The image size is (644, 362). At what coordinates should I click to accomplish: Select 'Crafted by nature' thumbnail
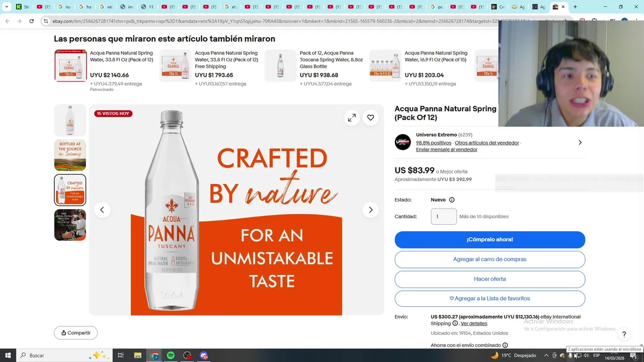tap(70, 190)
